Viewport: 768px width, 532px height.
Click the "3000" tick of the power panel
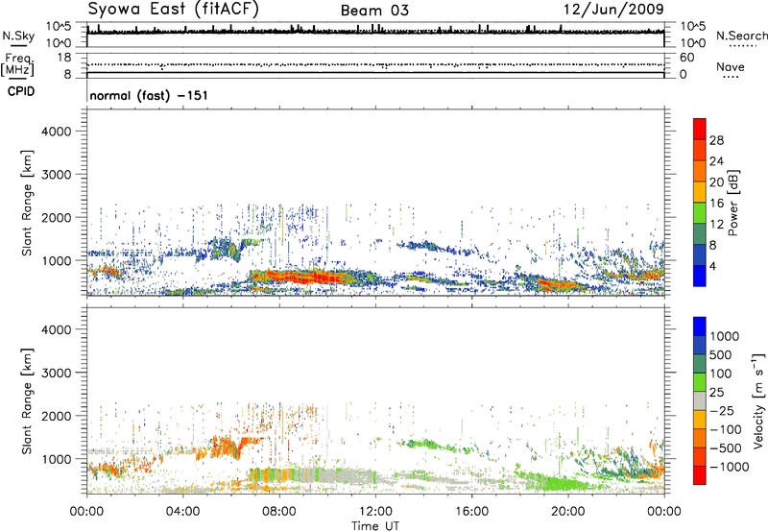point(56,175)
